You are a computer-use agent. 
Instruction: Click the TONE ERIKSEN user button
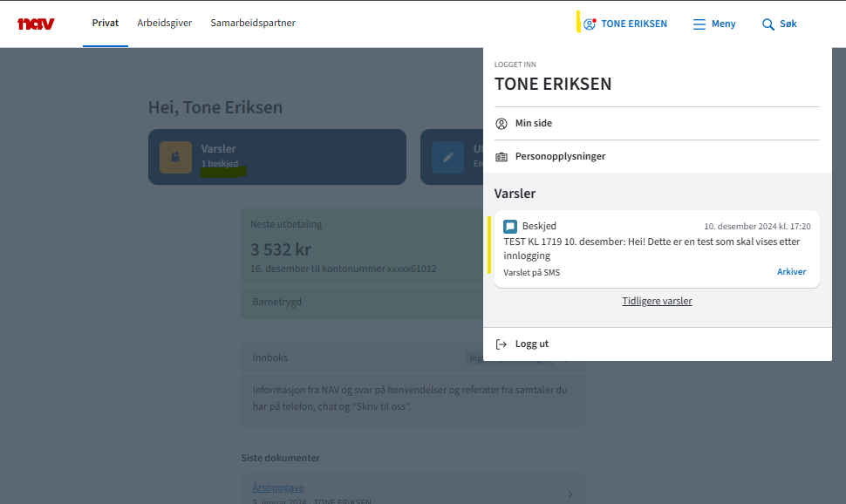[625, 24]
